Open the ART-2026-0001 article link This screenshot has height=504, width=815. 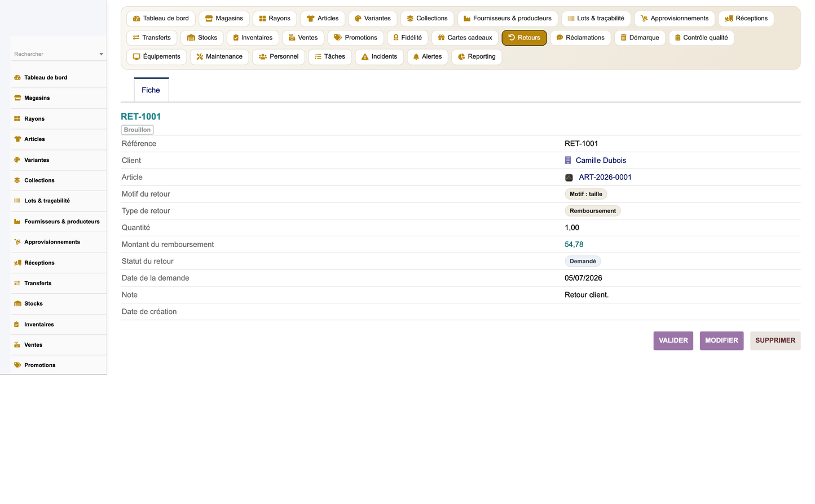click(x=605, y=178)
